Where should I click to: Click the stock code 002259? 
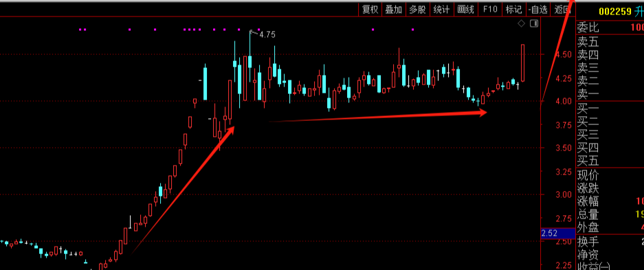pos(615,12)
